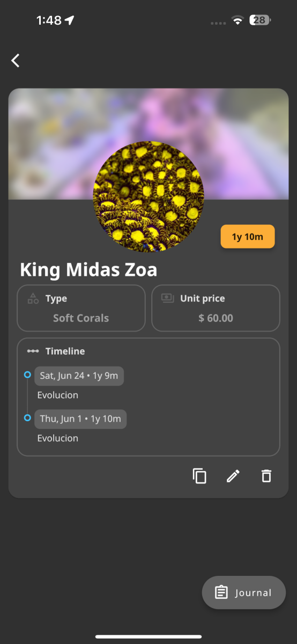297x644 pixels.
Task: Tap the $ 60.00 unit price card
Action: click(216, 308)
